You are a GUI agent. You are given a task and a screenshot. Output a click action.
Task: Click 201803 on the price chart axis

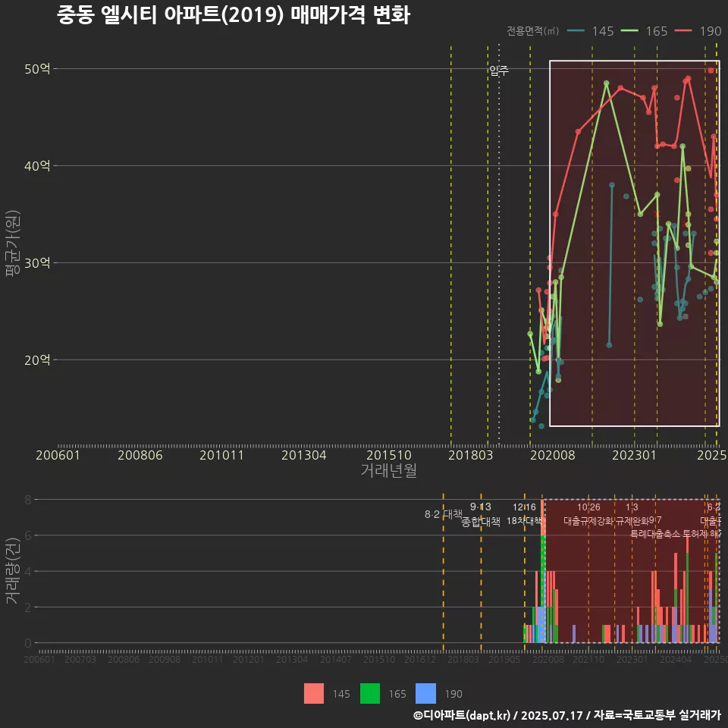click(x=470, y=455)
